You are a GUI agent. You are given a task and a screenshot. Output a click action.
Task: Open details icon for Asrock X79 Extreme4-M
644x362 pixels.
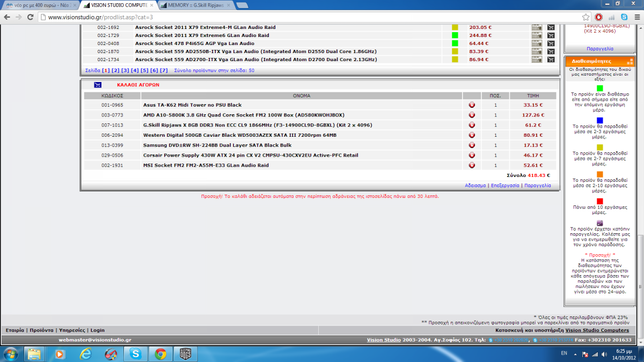click(537, 27)
